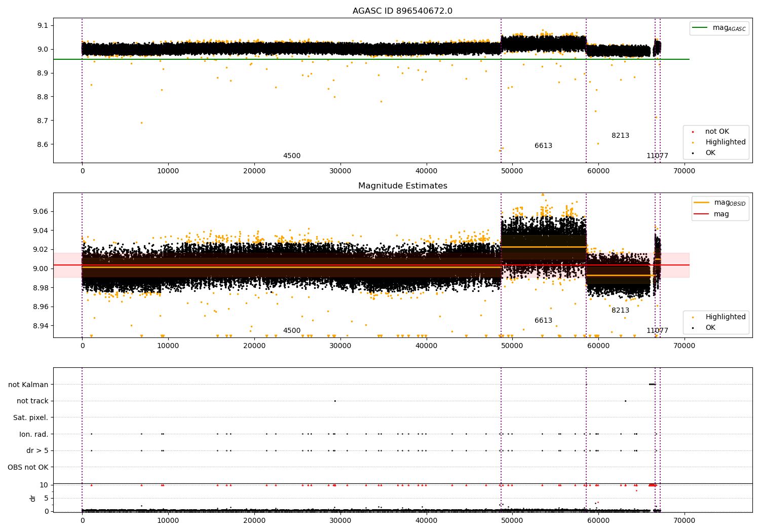Click the black 'OK' legend marker in top plot
The height and width of the screenshot is (532, 760).
(693, 153)
